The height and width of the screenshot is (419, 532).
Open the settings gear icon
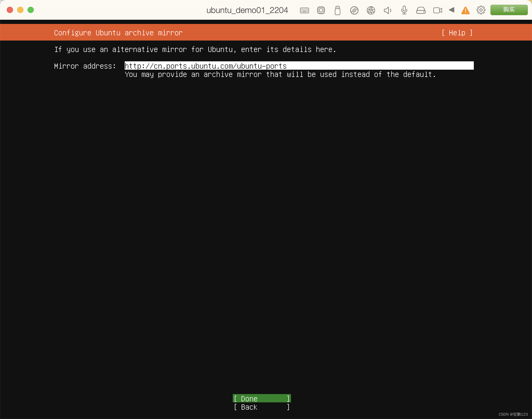click(481, 10)
